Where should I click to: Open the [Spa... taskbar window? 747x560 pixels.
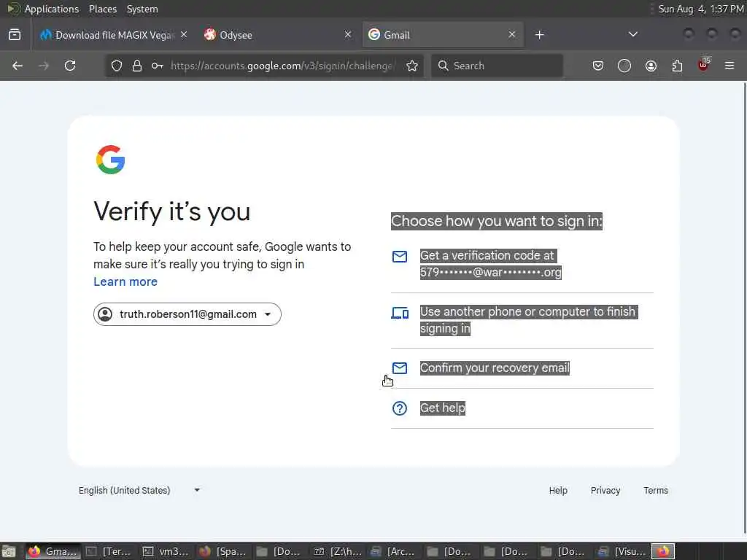(x=223, y=551)
